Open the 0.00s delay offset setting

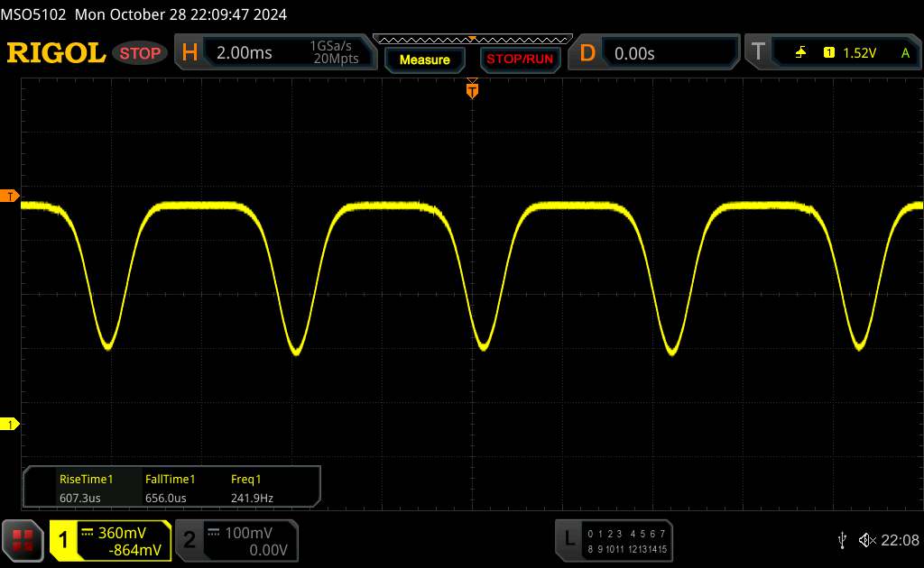coord(634,53)
